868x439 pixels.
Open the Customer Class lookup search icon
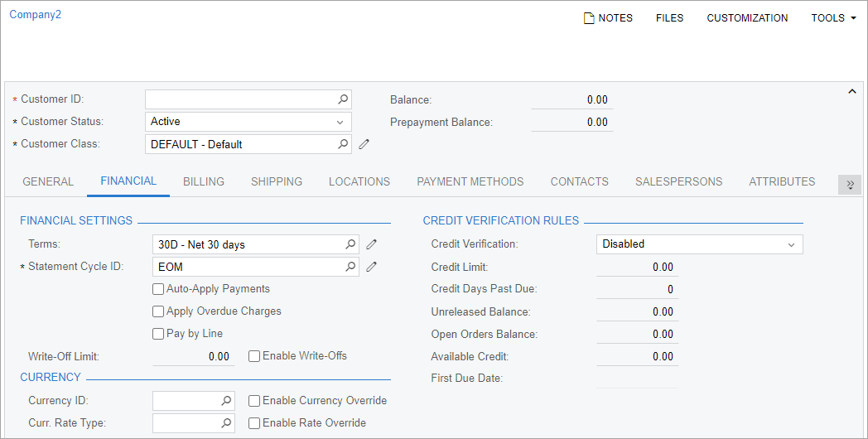pos(343,144)
